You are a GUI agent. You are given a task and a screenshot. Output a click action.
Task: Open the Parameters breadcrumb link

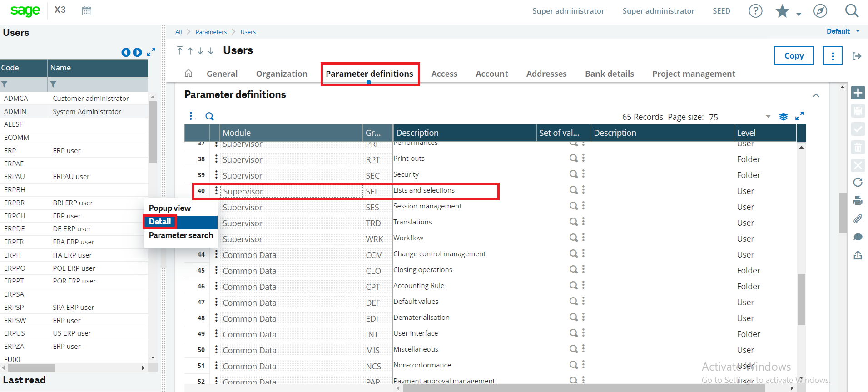[211, 32]
